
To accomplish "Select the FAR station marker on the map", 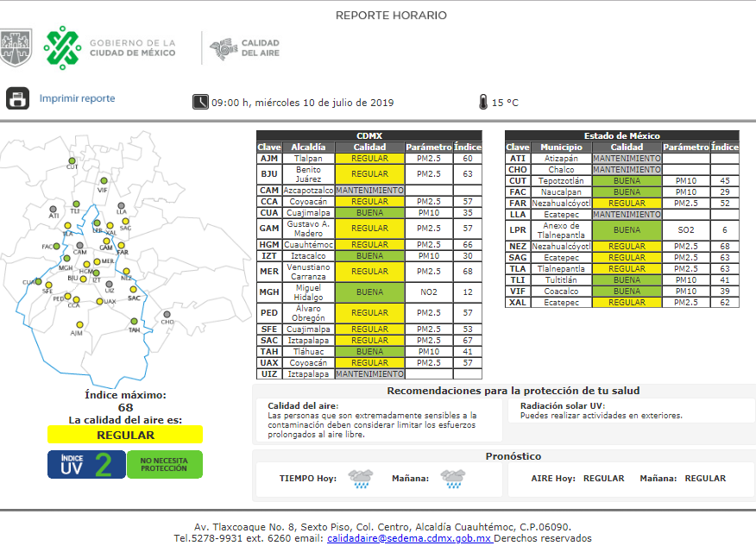I will [121, 246].
